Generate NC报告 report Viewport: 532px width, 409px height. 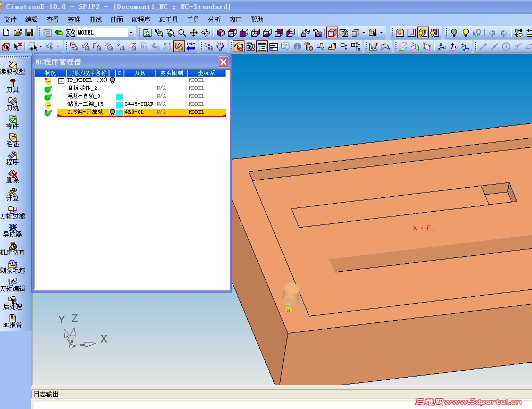13,321
